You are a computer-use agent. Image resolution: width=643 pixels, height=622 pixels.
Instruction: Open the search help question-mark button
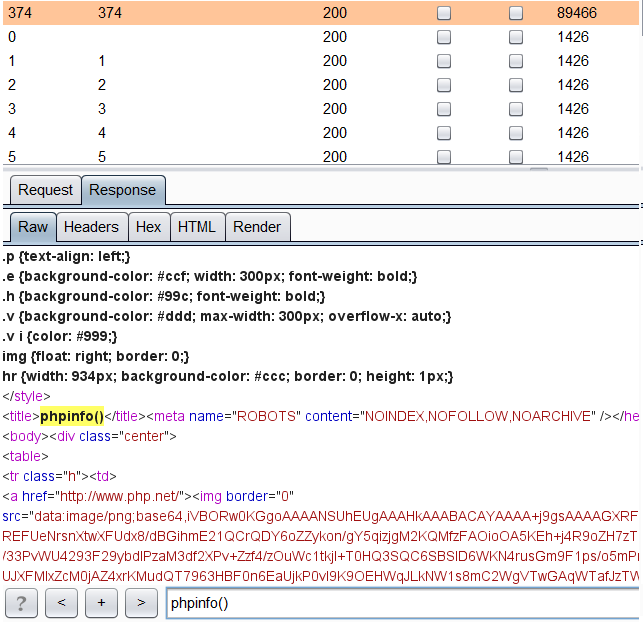click(x=21, y=603)
